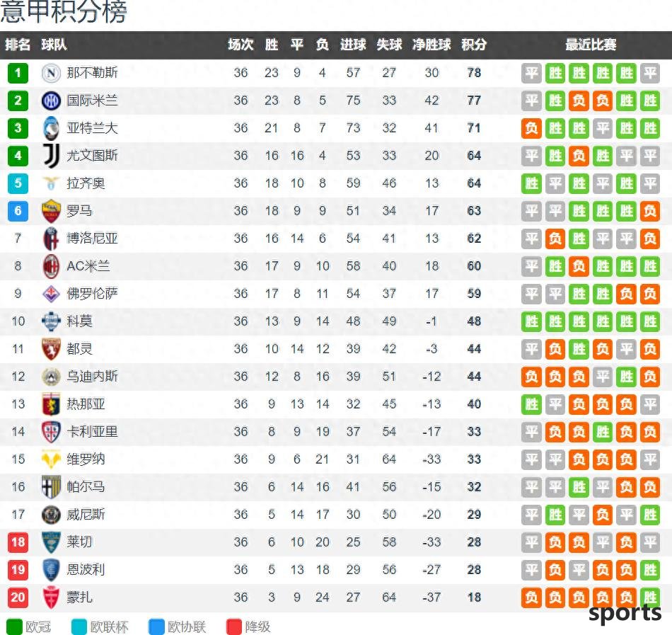Image resolution: width=672 pixels, height=635 pixels.
Task: Open the 那不勒斯 team link
Action: click(92, 73)
